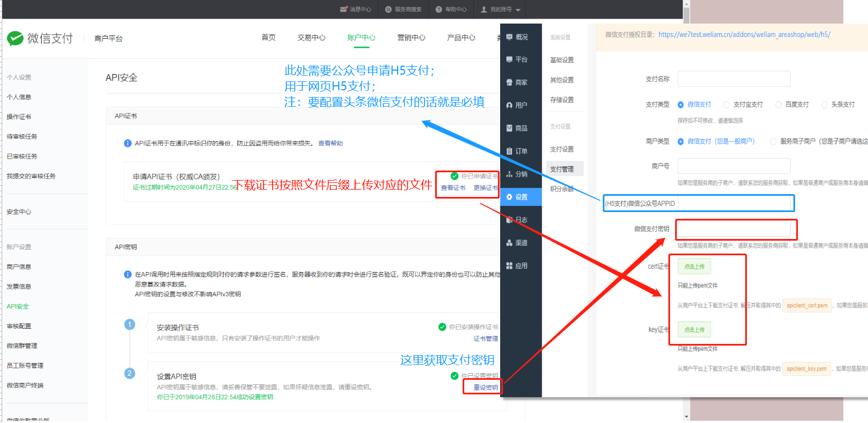Screen dimensions: 868x423
Task: Open 支付设置 submenu item
Action: coord(562,149)
